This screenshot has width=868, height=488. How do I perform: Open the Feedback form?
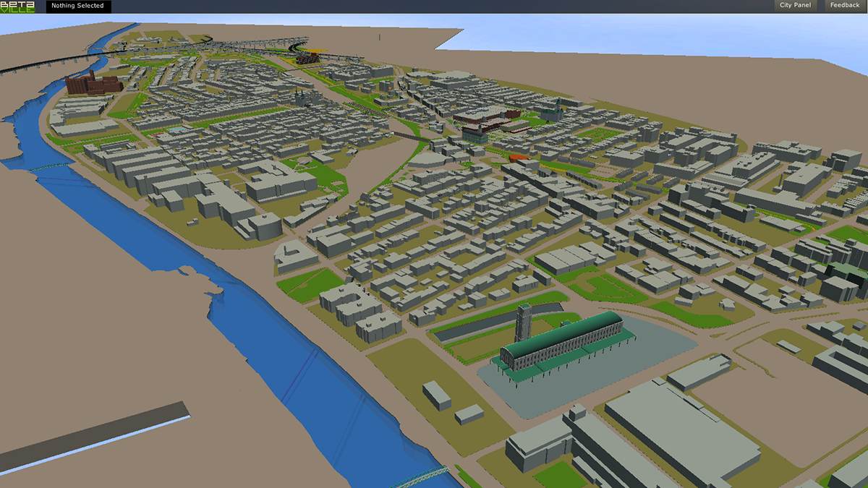pos(844,6)
